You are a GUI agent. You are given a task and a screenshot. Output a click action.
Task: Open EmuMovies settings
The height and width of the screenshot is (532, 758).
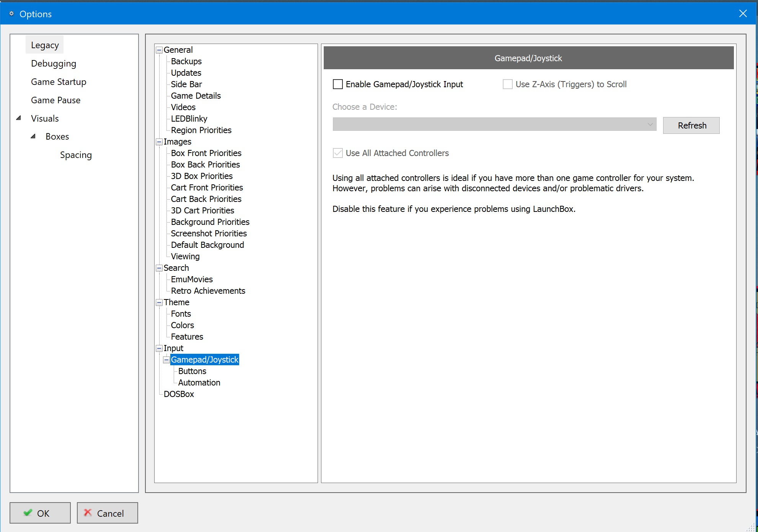(x=192, y=279)
